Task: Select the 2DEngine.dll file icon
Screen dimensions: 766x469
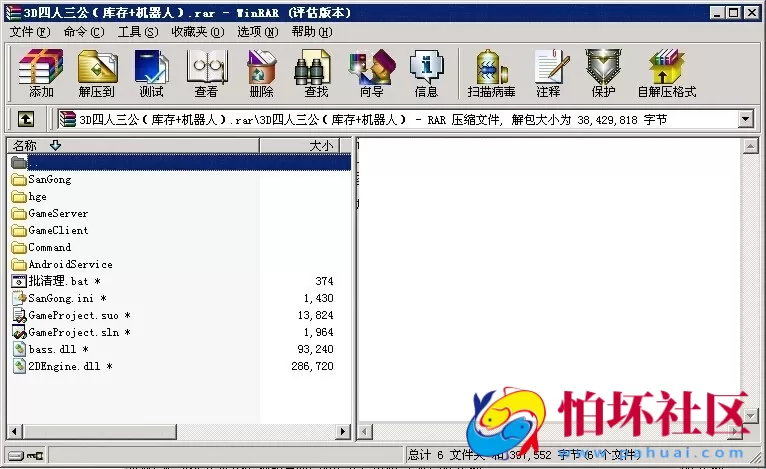Action: tap(19, 366)
